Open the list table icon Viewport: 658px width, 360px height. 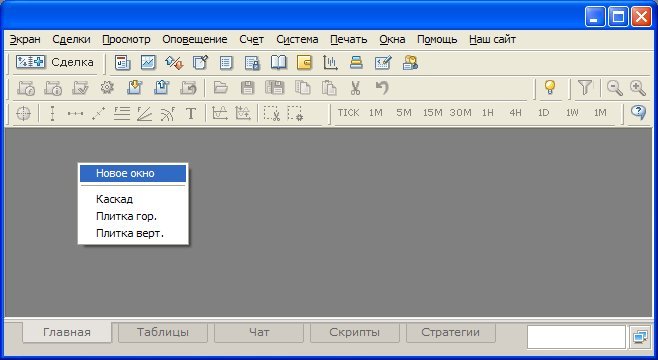[226, 63]
